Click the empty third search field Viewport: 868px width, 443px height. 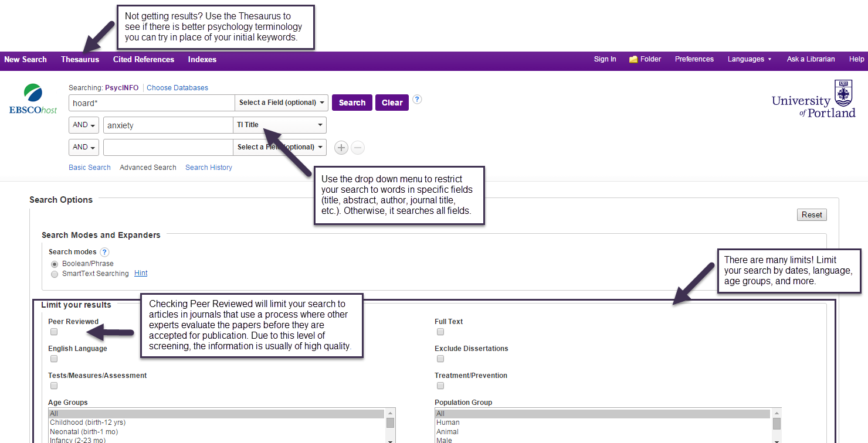168,147
